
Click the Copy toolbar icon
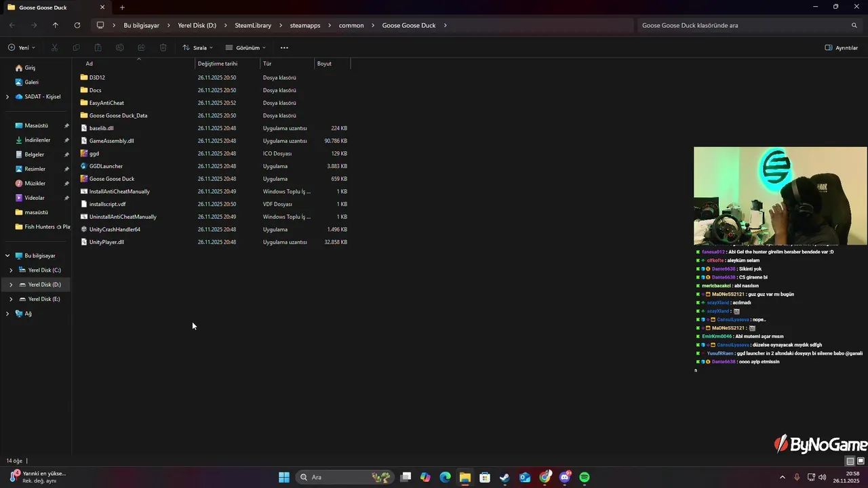pos(76,47)
